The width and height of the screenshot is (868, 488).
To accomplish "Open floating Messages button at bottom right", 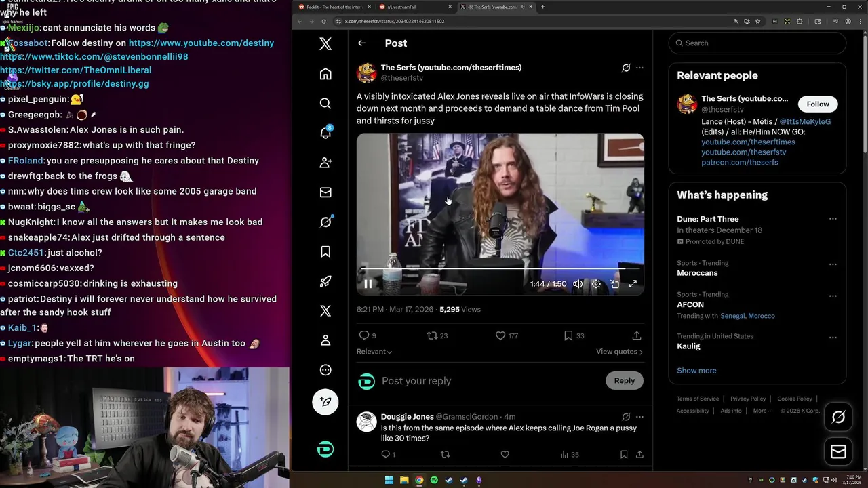I will coord(838,451).
